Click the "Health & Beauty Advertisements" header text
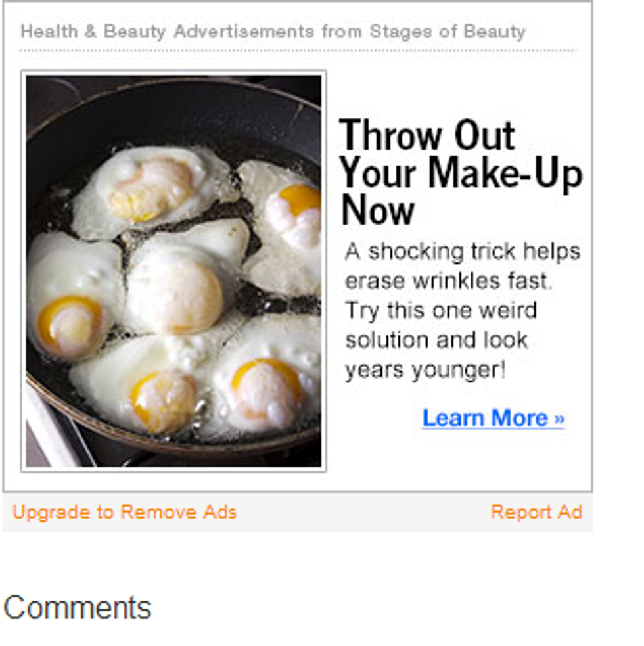This screenshot has height=646, width=644. point(168,32)
